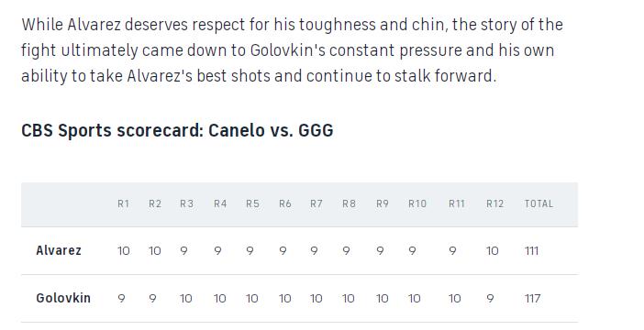Click Golovkin's R12 score cell
This screenshot has height=330, width=644.
(x=490, y=299)
